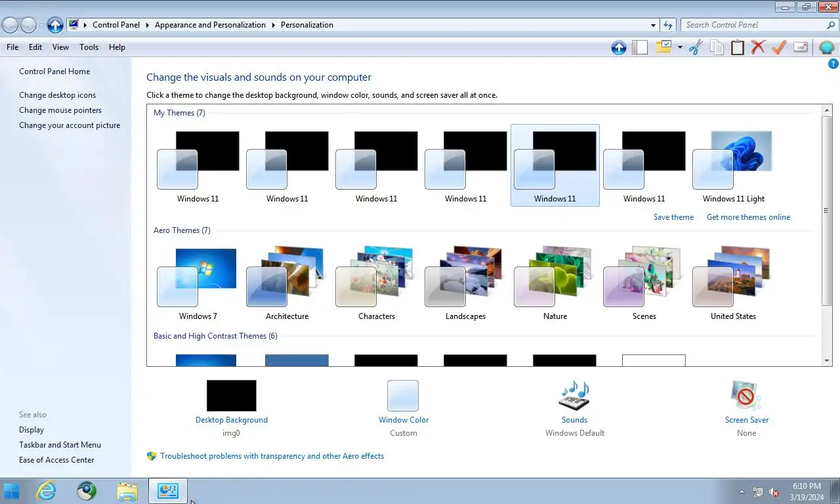Select the United States theme
This screenshot has width=840, height=504.
(734, 283)
